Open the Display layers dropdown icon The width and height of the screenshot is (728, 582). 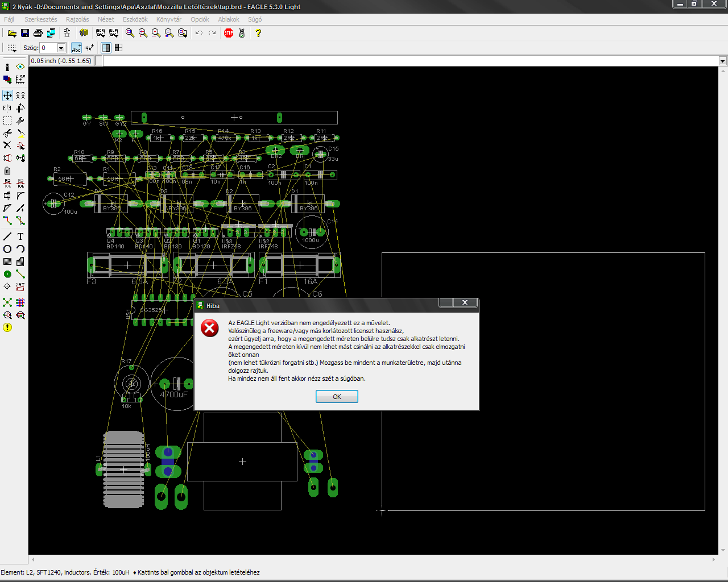(x=7, y=80)
